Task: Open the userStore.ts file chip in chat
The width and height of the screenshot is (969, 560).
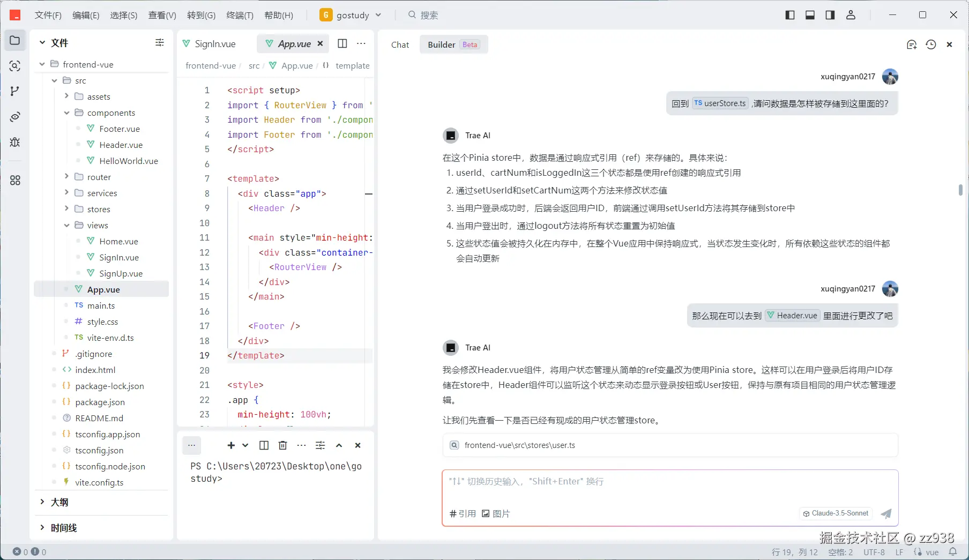Action: tap(720, 103)
